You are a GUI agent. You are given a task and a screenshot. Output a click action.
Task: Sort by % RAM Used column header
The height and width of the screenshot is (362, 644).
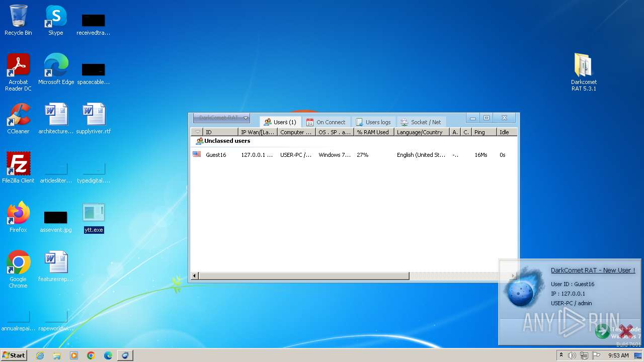(x=374, y=132)
